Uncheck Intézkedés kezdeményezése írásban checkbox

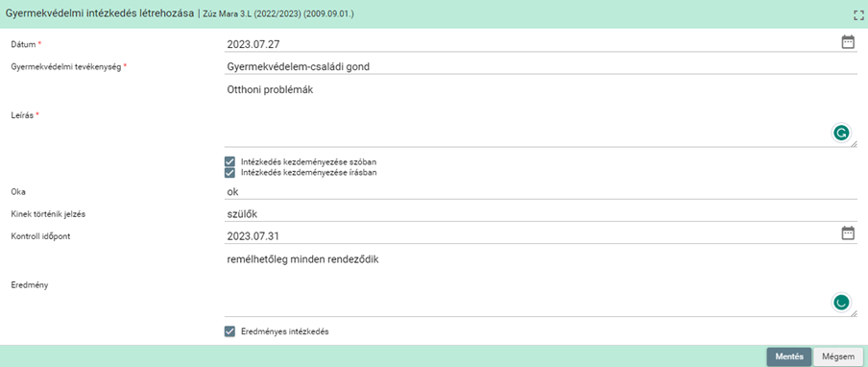229,173
